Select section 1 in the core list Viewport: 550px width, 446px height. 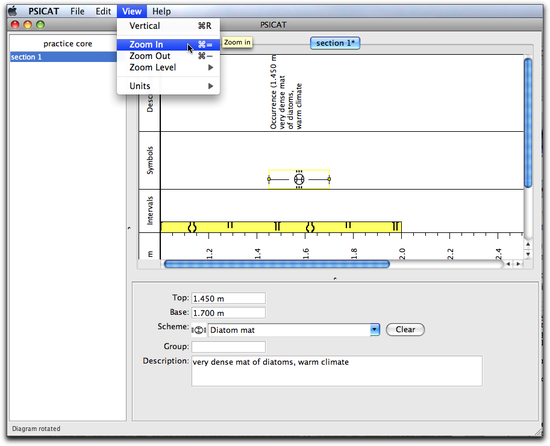point(63,57)
